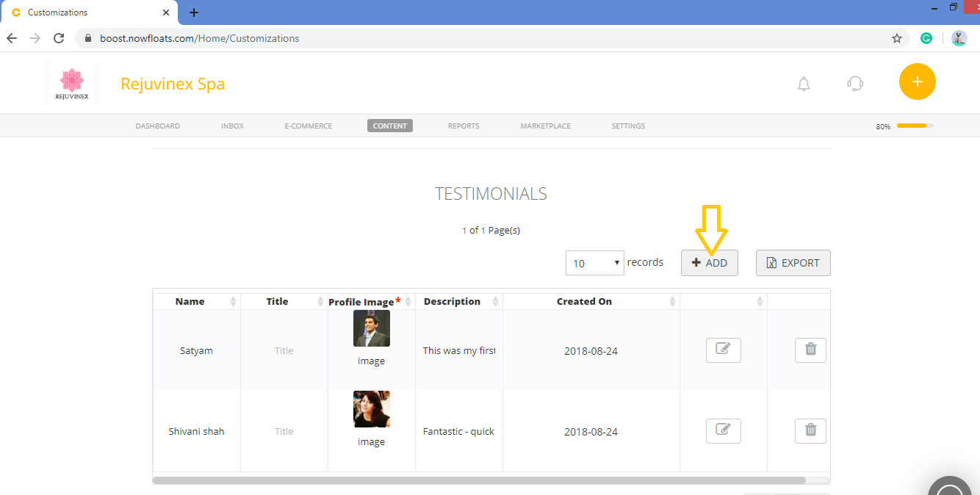Go forward in browser history
Viewport: 980px width, 495px height.
click(35, 38)
